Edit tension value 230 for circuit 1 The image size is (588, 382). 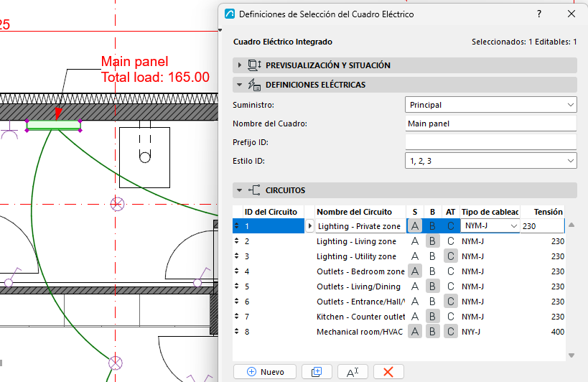pyautogui.click(x=542, y=226)
